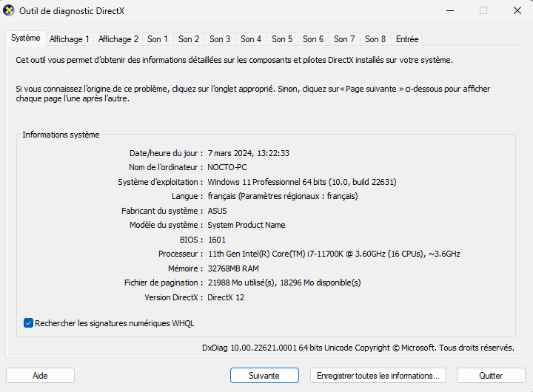Select the Son 8 tab

pyautogui.click(x=375, y=39)
